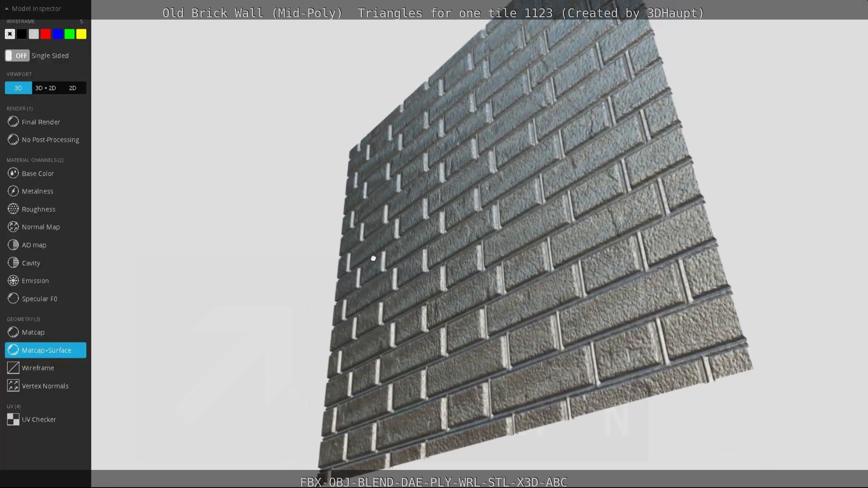This screenshot has height=488, width=868.
Task: Switch viewport to 3D tab
Action: point(18,88)
